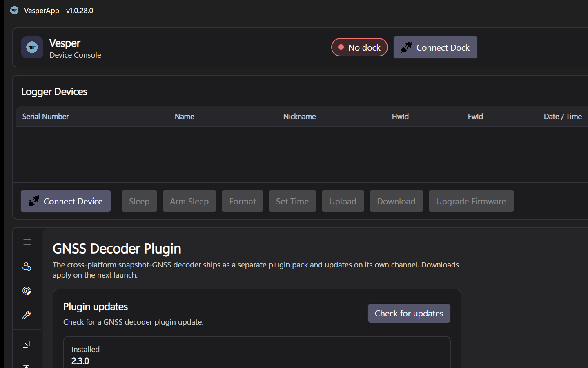Click the HwId column header

400,117
